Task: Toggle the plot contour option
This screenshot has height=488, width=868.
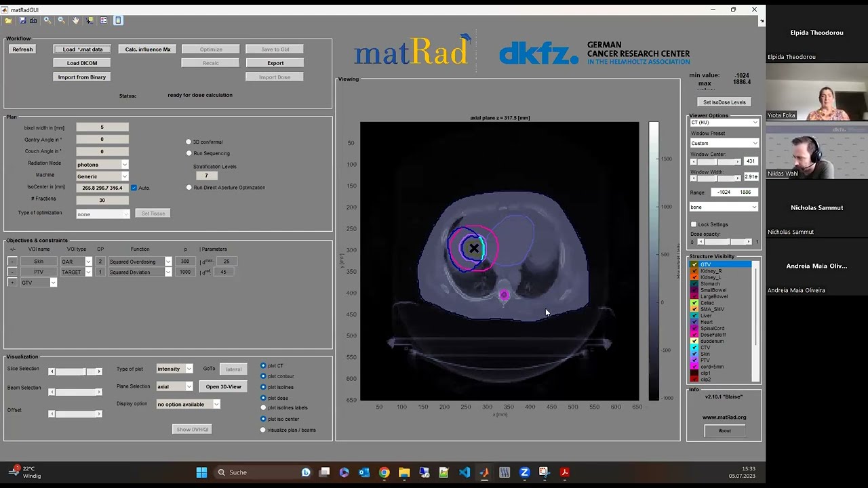Action: (263, 376)
